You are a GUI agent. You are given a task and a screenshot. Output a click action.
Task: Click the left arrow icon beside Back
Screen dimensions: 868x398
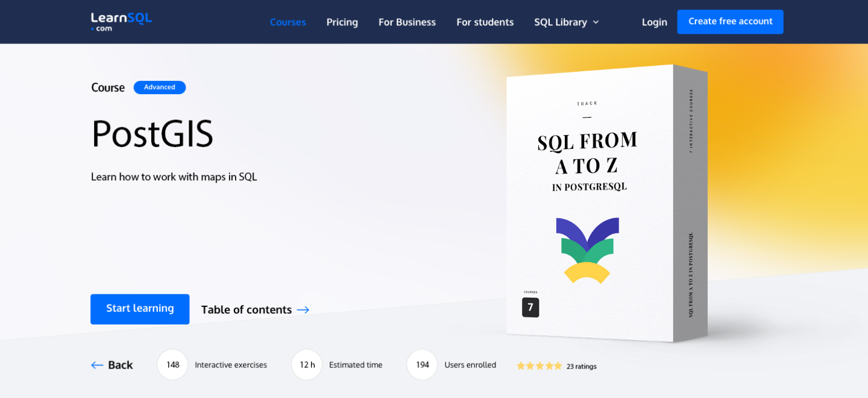97,365
